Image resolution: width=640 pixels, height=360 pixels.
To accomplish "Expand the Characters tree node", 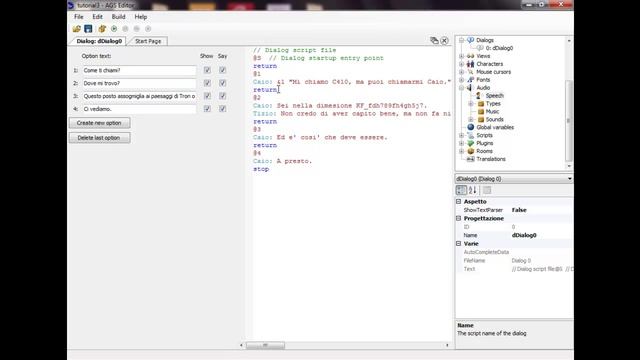I will click(462, 64).
